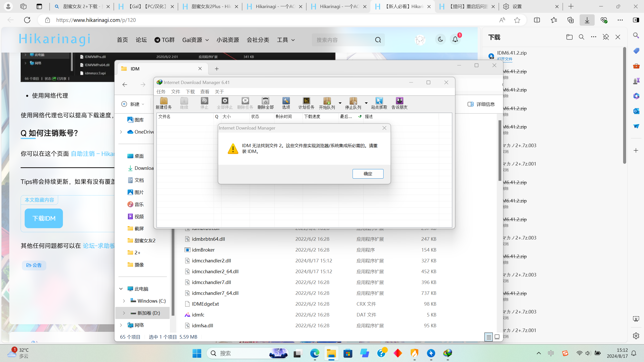Click the Hikarinagi search magnifier icon
The width and height of the screenshot is (644, 362).
coord(378,40)
